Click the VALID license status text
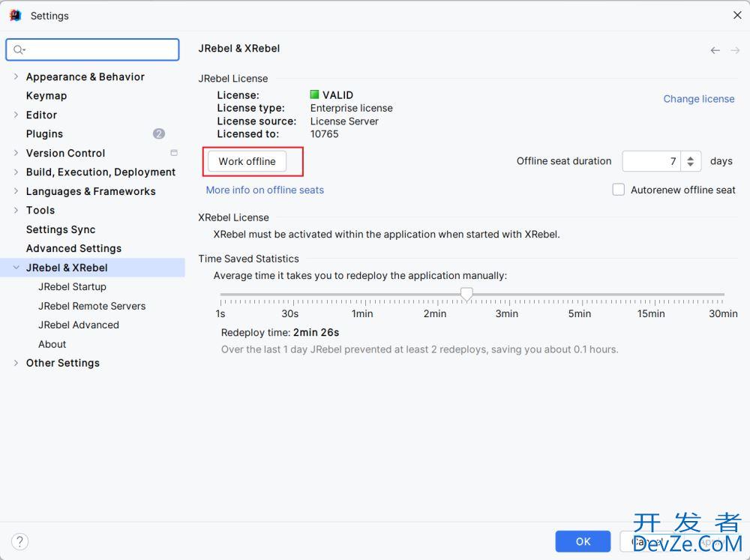750x560 pixels. pos(337,95)
